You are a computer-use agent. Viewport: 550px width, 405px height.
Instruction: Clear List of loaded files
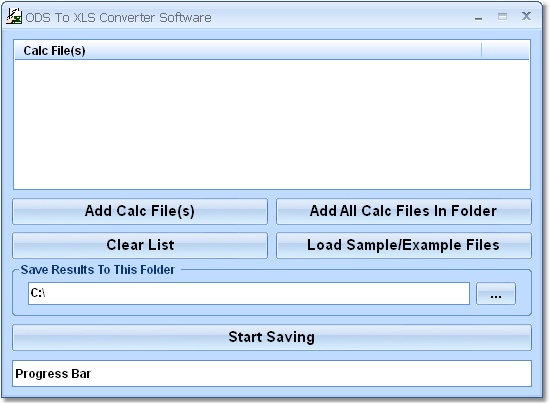pyautogui.click(x=140, y=245)
